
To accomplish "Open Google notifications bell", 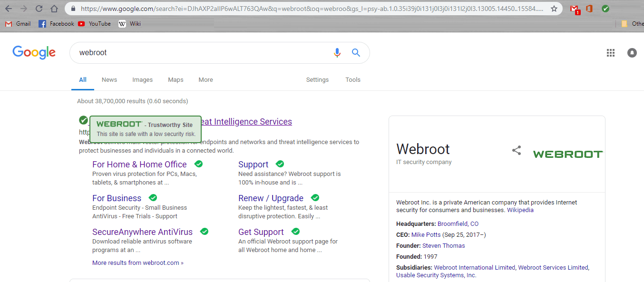I will [632, 52].
